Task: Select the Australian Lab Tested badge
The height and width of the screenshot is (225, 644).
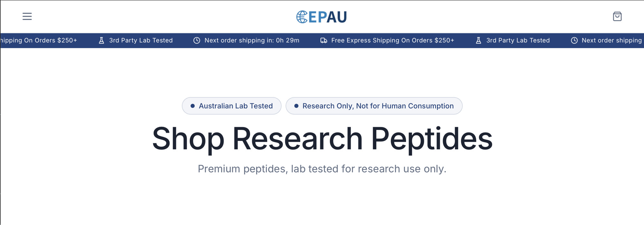Action: coord(232,106)
